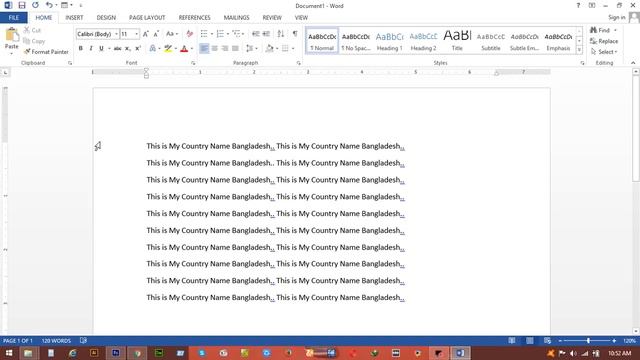The image size is (640, 360).
Task: Align text left
Action: point(204,49)
